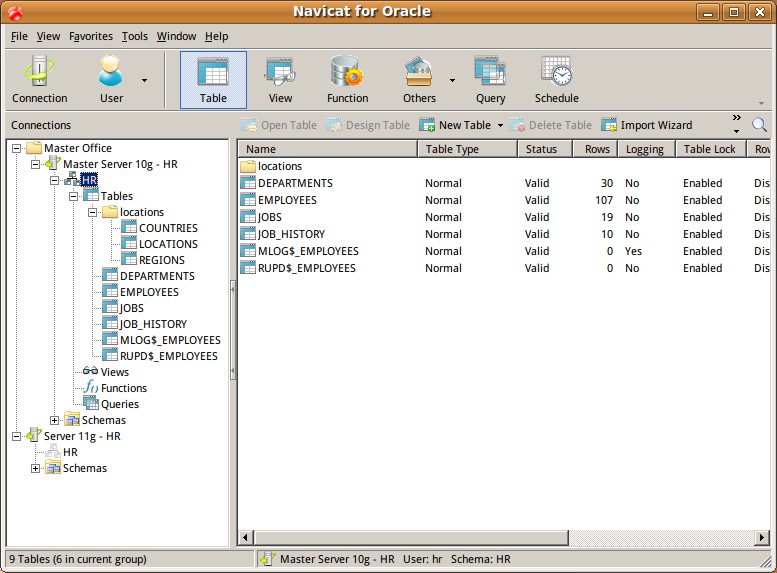Select JOBS table icon in object list
This screenshot has height=573, width=777.
pos(247,217)
